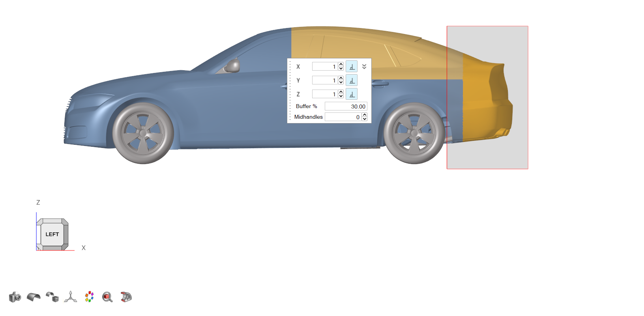
Task: Click the three-arrow axes icon
Action: point(71,297)
